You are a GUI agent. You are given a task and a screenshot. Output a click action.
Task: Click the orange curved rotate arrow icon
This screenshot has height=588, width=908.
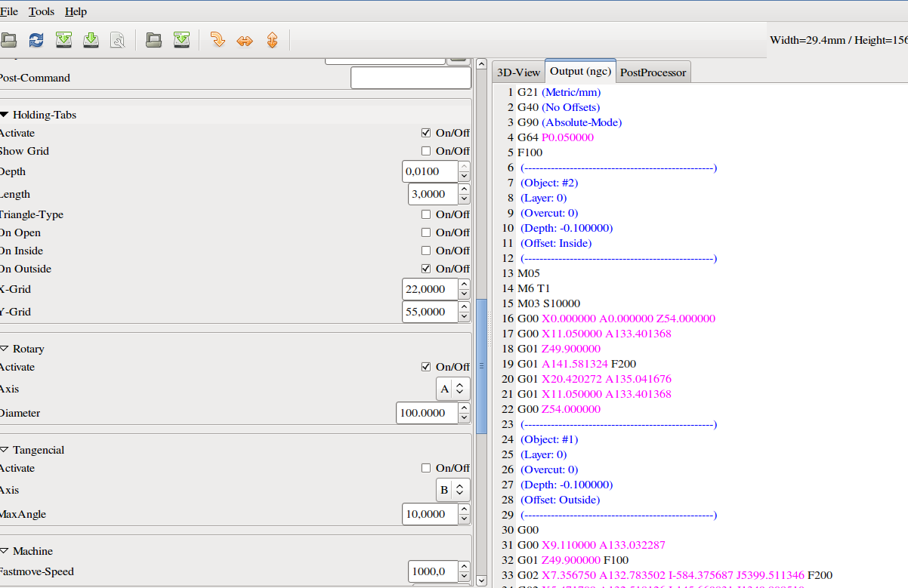point(218,39)
